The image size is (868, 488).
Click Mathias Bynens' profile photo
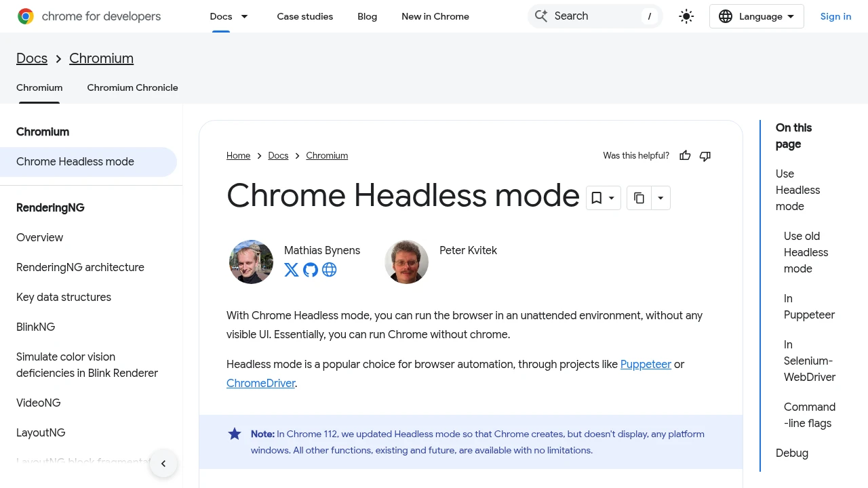252,262
